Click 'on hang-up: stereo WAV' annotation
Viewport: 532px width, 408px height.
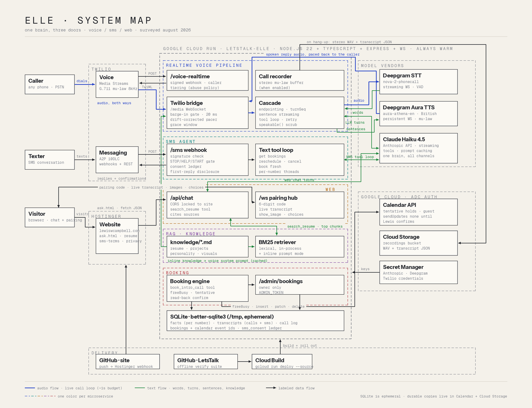pyautogui.click(x=349, y=42)
